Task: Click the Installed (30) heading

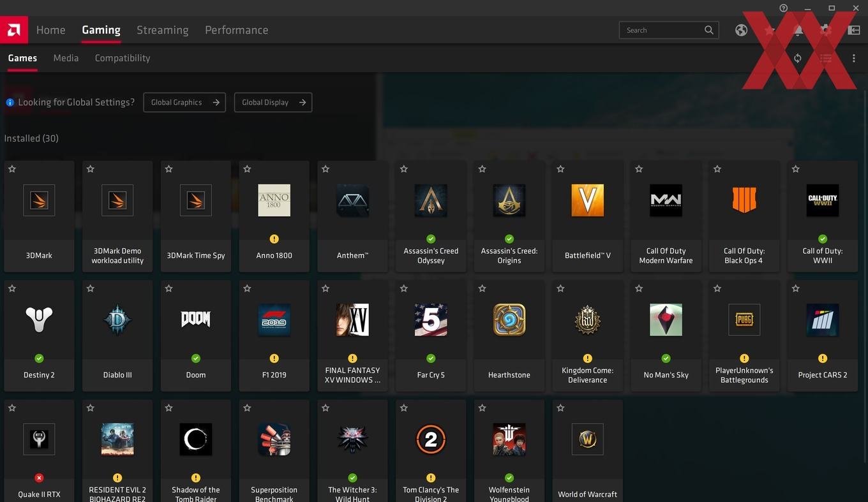Action: click(31, 138)
